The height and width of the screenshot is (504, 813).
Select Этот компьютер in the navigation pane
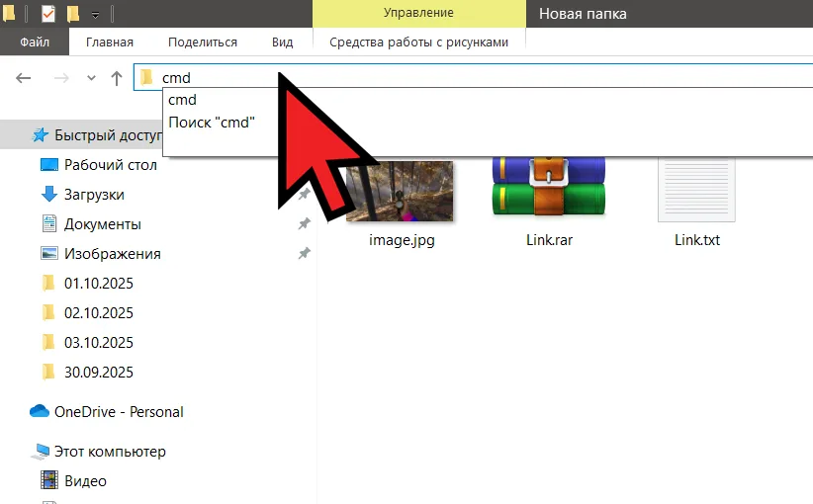click(109, 452)
